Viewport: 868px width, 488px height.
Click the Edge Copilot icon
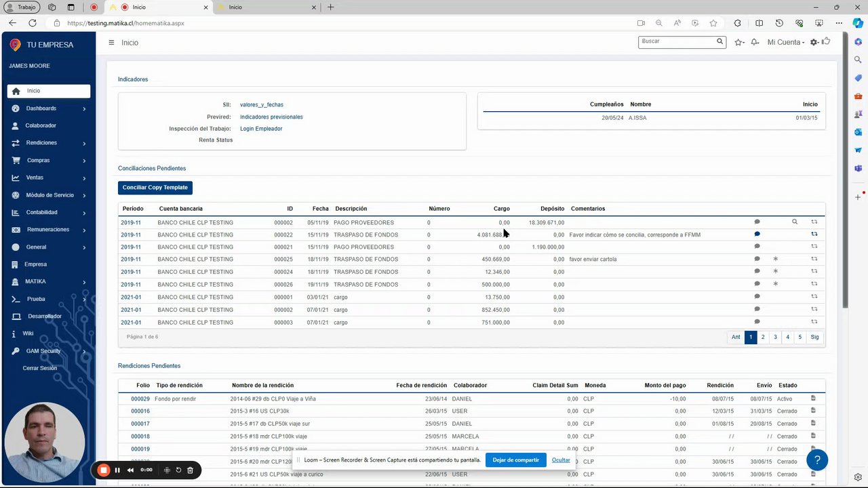pos(858,23)
